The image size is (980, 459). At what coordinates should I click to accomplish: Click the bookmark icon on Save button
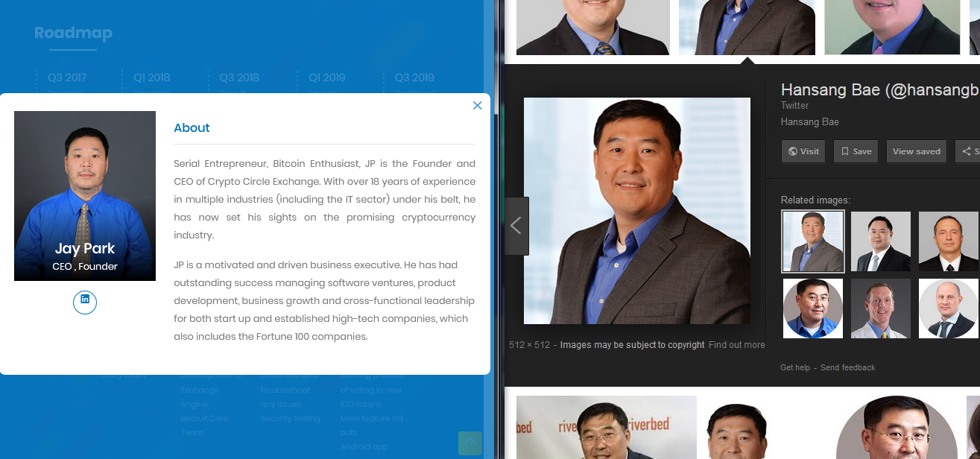tap(845, 151)
